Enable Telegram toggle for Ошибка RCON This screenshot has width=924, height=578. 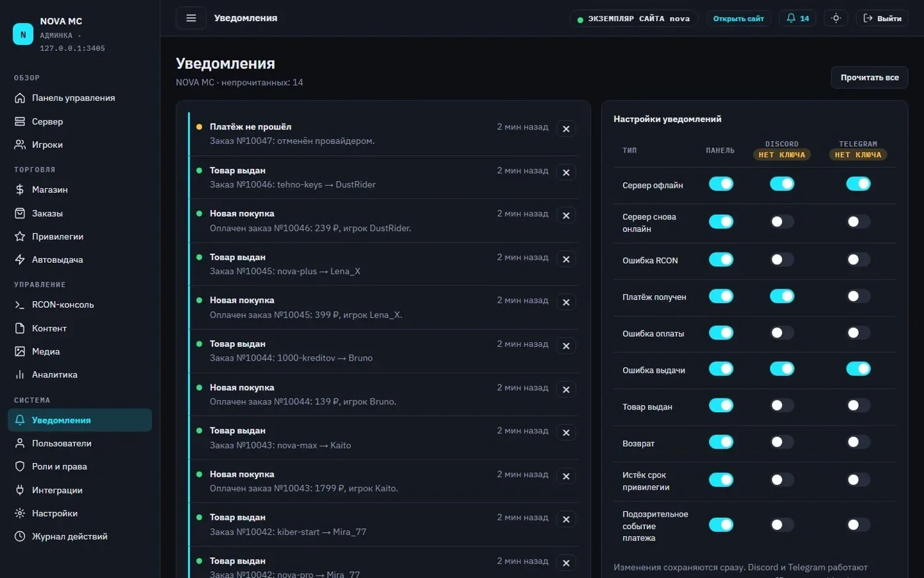click(x=858, y=260)
